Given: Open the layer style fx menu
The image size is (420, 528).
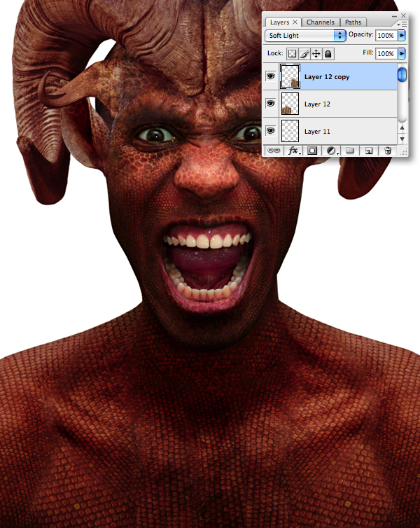Looking at the screenshot, I should (293, 151).
